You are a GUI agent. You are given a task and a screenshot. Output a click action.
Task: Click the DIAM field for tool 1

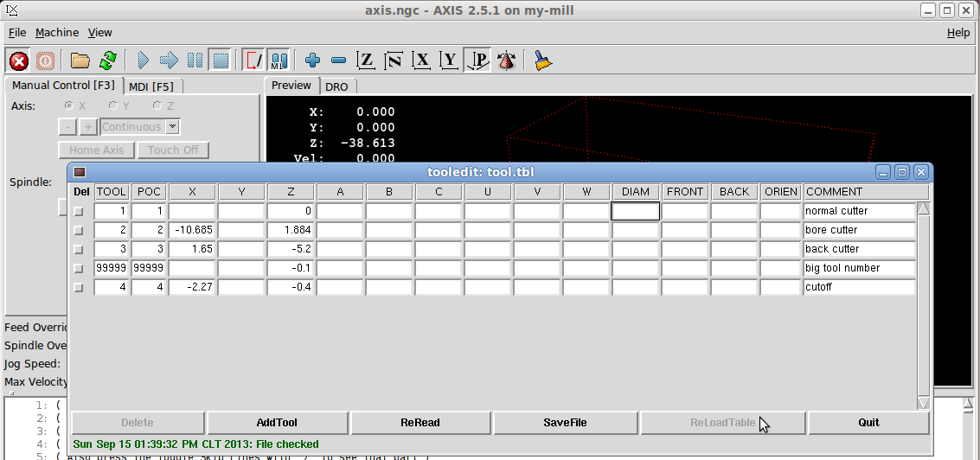[x=636, y=211]
